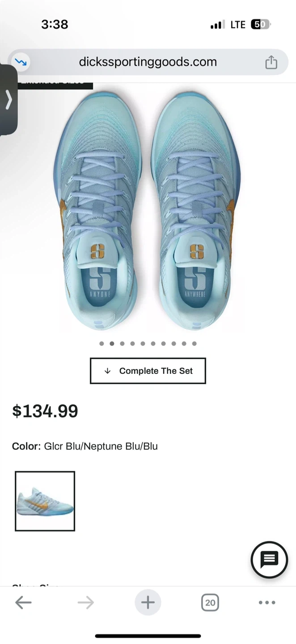296x644 pixels.
Task: Select the first image carousel dot
Action: pyautogui.click(x=101, y=343)
